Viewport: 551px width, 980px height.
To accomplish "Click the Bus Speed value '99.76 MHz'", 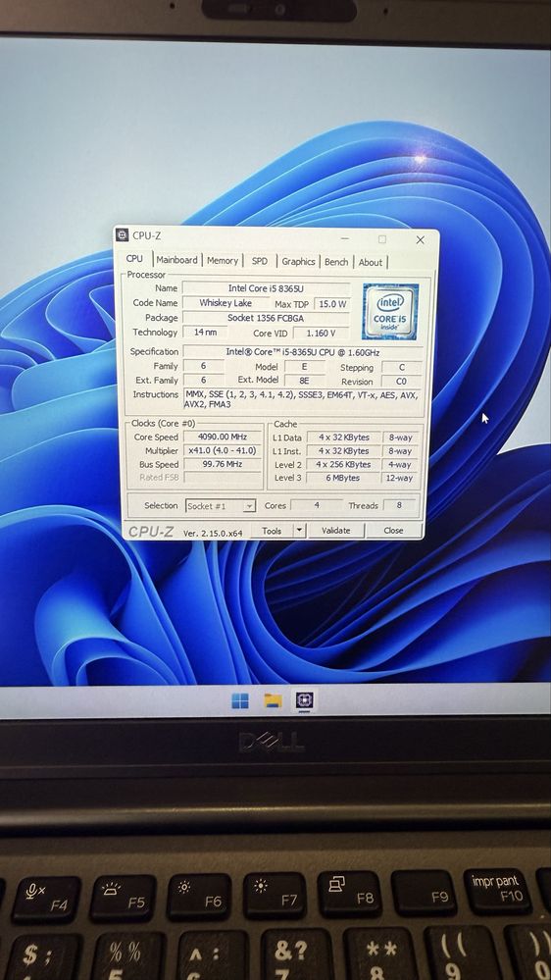I will point(222,464).
